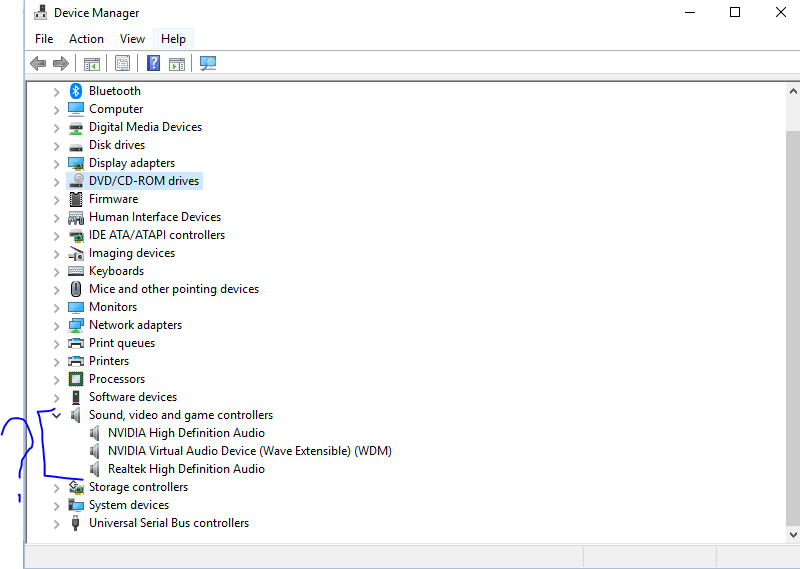Maximize the Device Manager window
Image resolution: width=800 pixels, height=569 pixels.
pyautogui.click(x=735, y=12)
